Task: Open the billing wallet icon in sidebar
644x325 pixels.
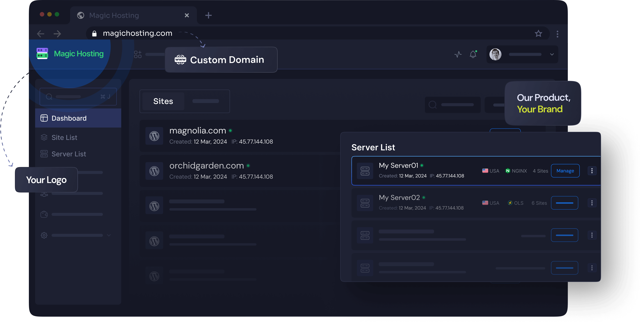Action: click(44, 214)
